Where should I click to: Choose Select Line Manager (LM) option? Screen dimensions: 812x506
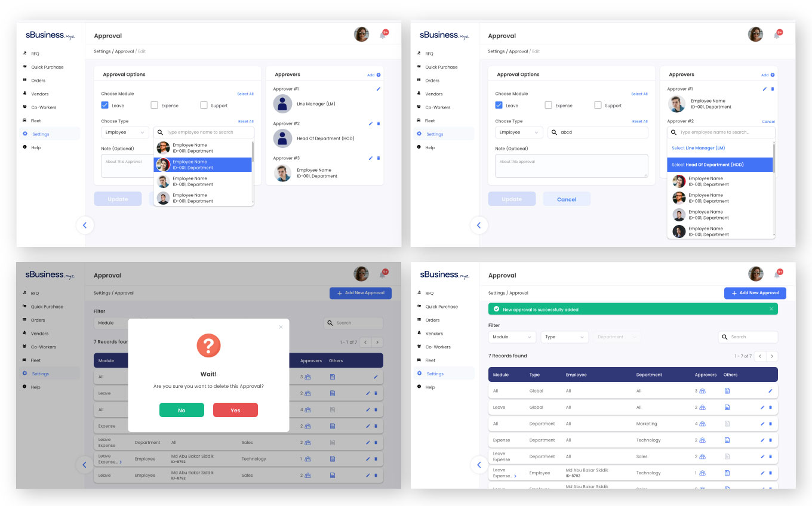[698, 148]
